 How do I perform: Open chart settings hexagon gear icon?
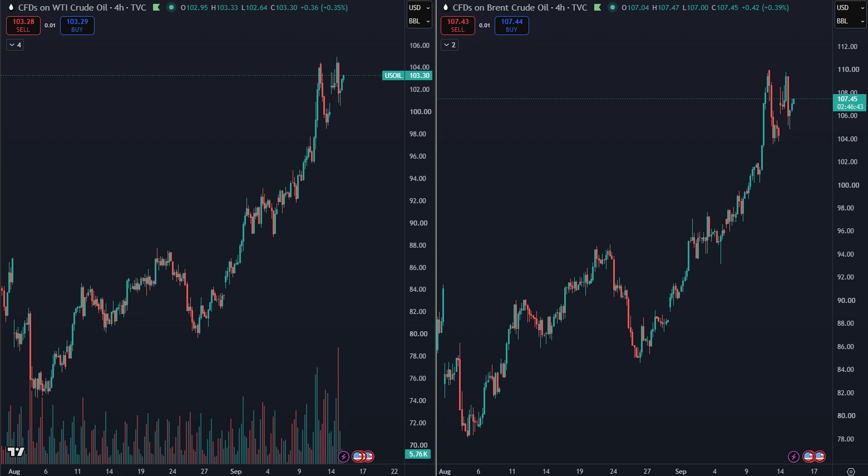coord(850,471)
